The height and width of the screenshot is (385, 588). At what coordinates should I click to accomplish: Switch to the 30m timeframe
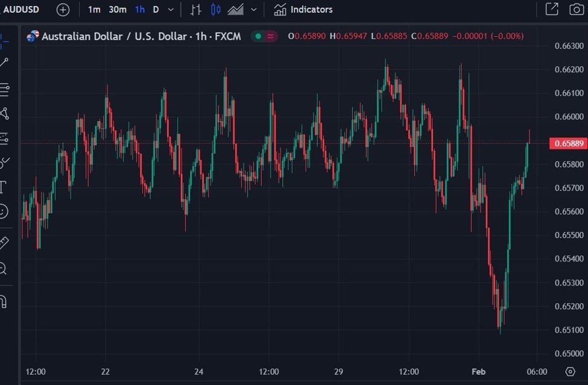tap(118, 10)
